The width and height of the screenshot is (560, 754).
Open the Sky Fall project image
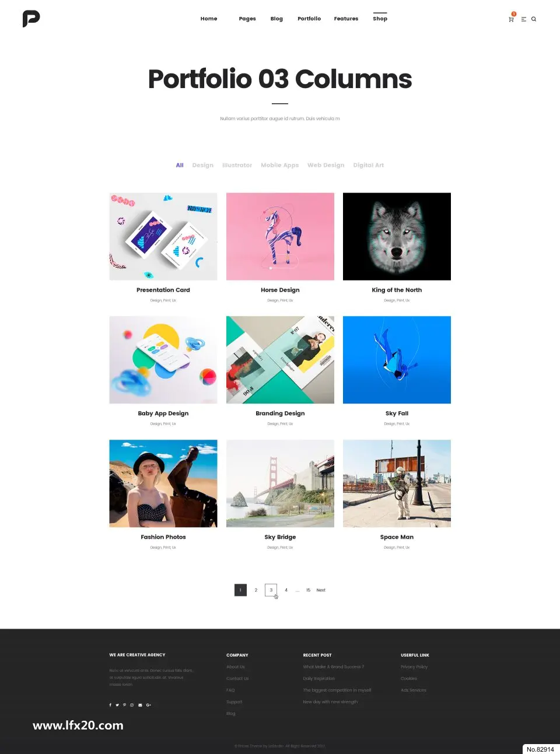pos(397,360)
